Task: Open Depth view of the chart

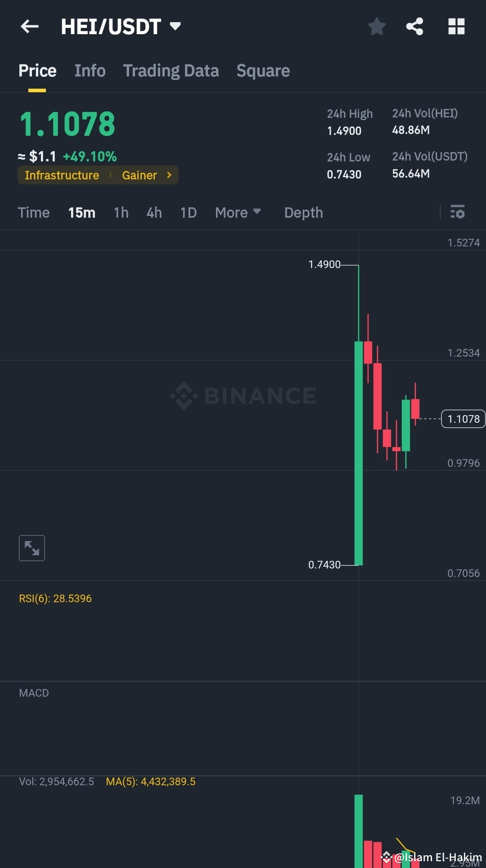Action: 303,212
